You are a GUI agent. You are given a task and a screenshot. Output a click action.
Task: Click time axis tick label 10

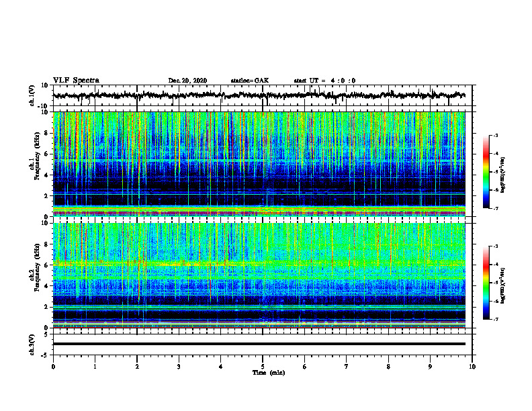tap(472, 367)
